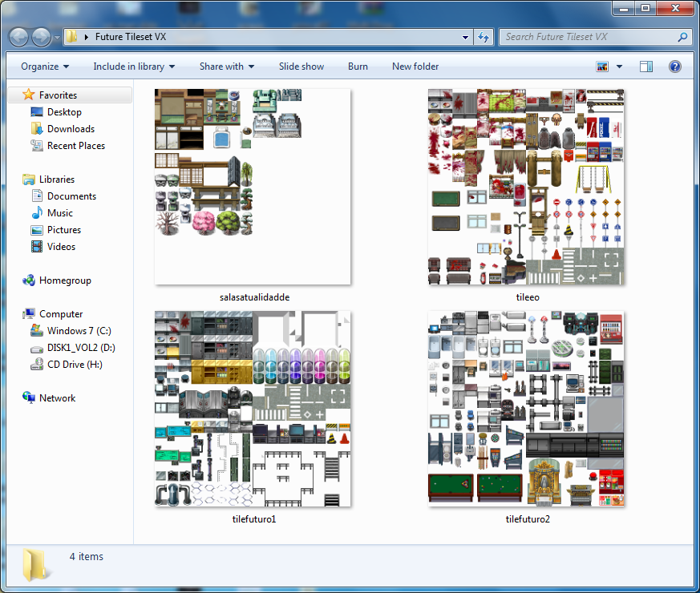
Task: Click the CD Drive (H:) icon
Action: pyautogui.click(x=37, y=364)
